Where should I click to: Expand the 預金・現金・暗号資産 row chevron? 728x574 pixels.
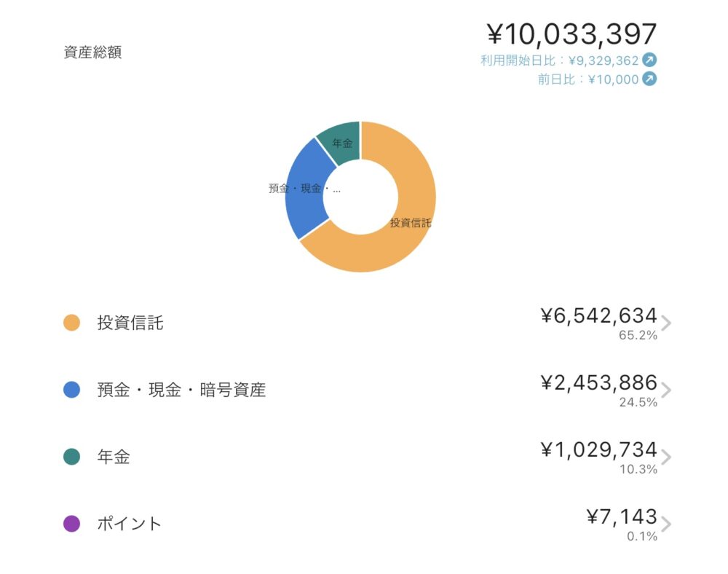(666, 390)
